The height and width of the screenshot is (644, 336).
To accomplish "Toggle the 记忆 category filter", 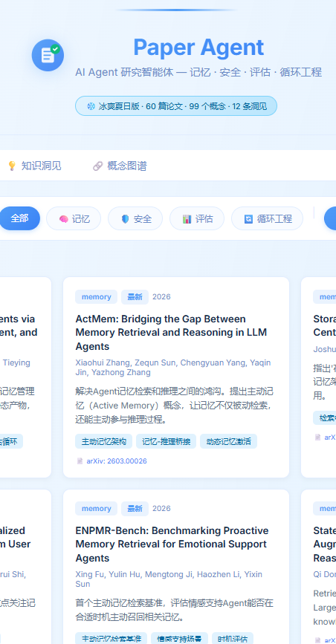I will tap(74, 218).
